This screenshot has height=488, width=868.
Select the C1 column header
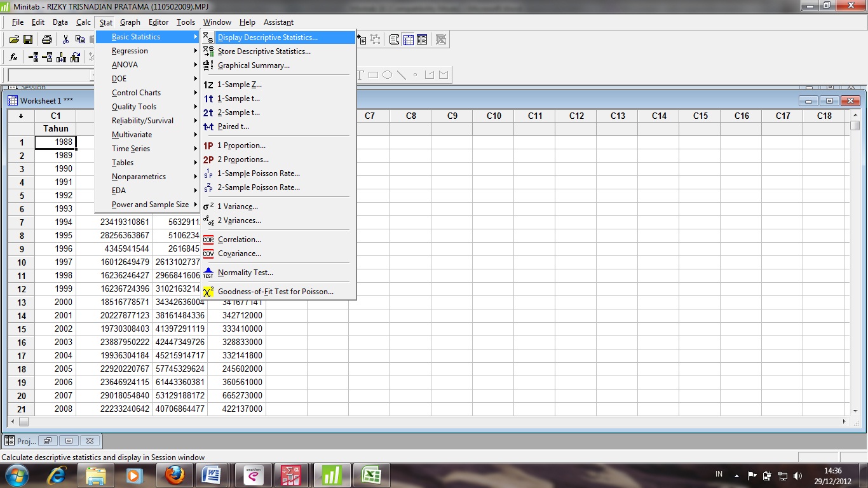pos(56,116)
